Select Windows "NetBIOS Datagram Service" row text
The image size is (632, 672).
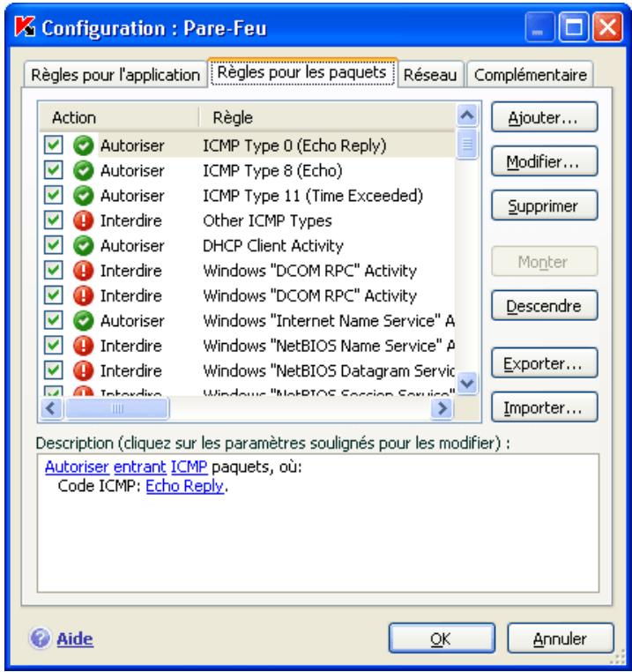[329, 370]
